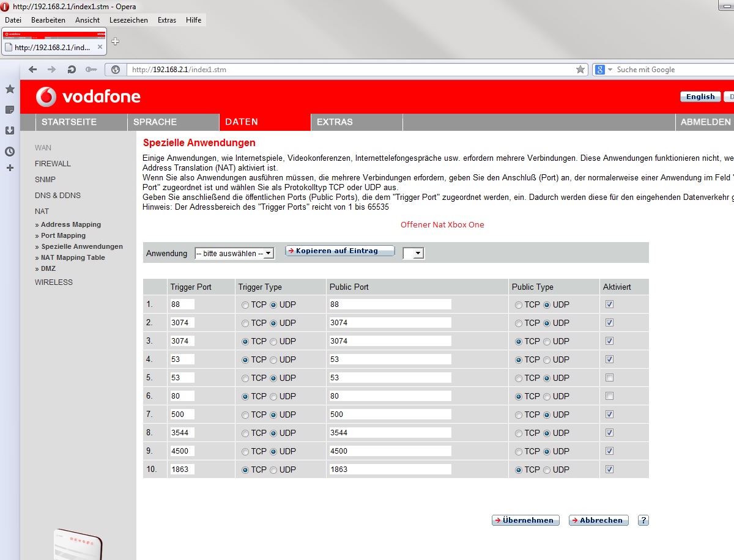Click the Trigger Port field in row 6
The height and width of the screenshot is (560, 734).
click(182, 396)
